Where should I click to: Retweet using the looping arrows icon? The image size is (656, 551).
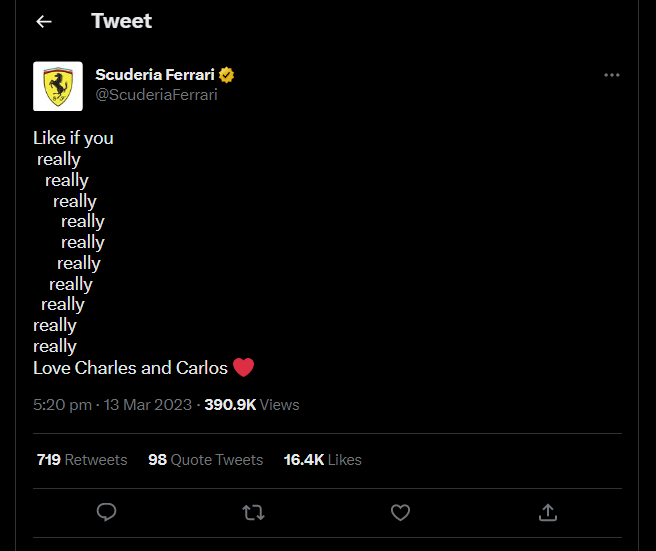pyautogui.click(x=254, y=513)
